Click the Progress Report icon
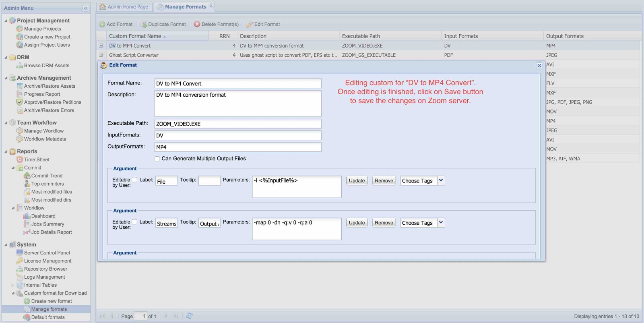Viewport: 644px width, 323px height. click(x=19, y=94)
